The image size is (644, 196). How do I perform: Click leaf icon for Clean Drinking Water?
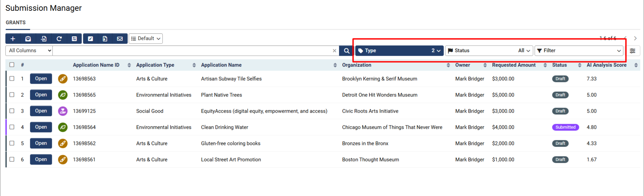pyautogui.click(x=63, y=127)
